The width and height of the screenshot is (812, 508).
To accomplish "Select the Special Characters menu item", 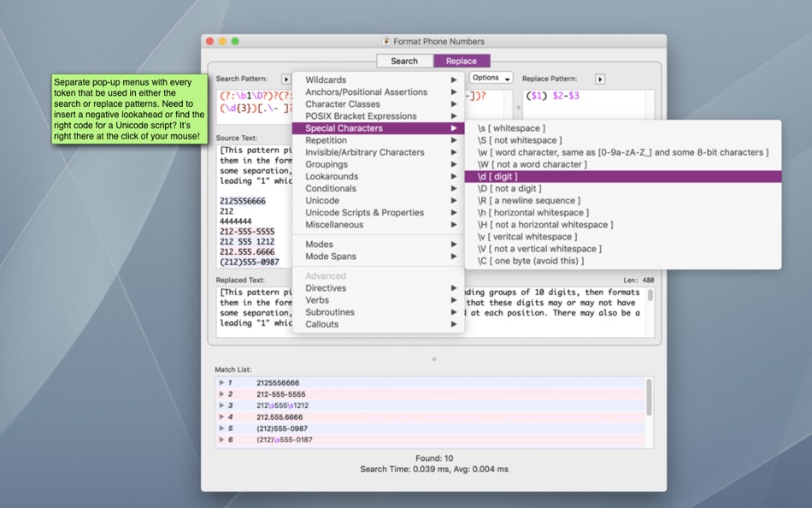I will point(378,128).
